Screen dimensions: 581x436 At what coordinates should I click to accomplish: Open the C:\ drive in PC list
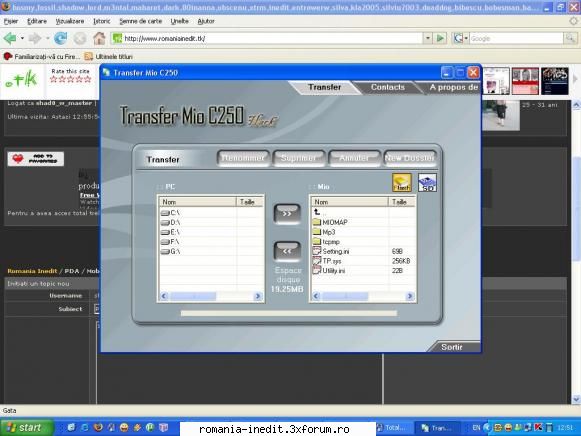coord(170,213)
